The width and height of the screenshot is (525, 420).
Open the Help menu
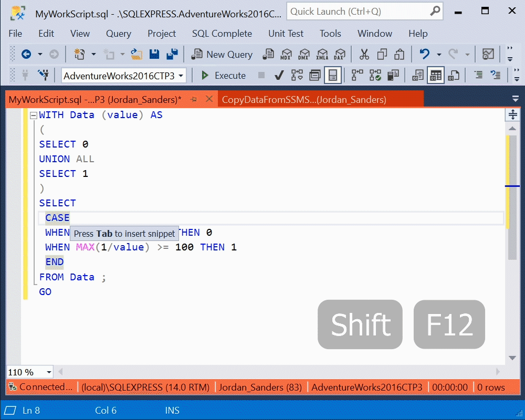tap(418, 34)
